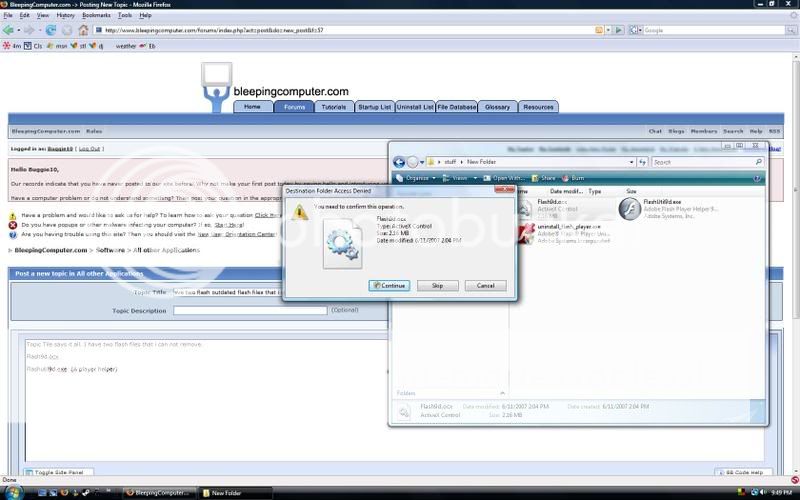Viewport: 800px width, 500px height.
Task: Open the Firefox home page icon
Action: [x=83, y=30]
